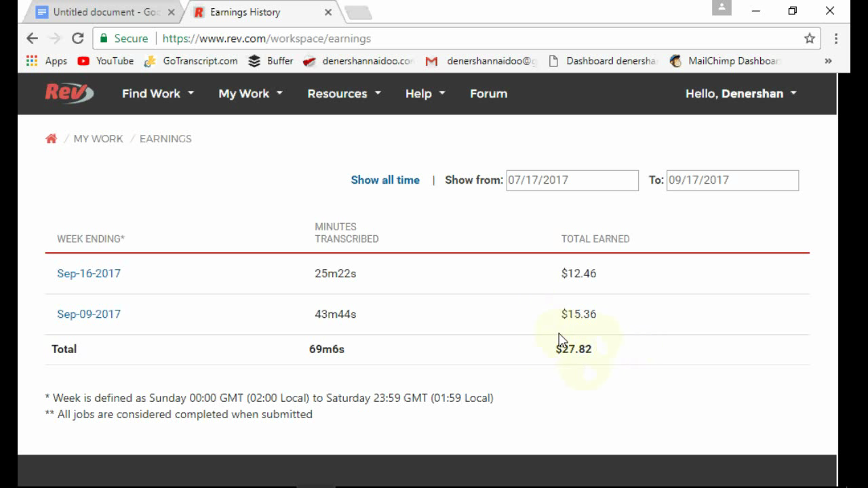This screenshot has width=868, height=488.
Task: Expand the My Work dropdown menu
Action: [x=250, y=94]
